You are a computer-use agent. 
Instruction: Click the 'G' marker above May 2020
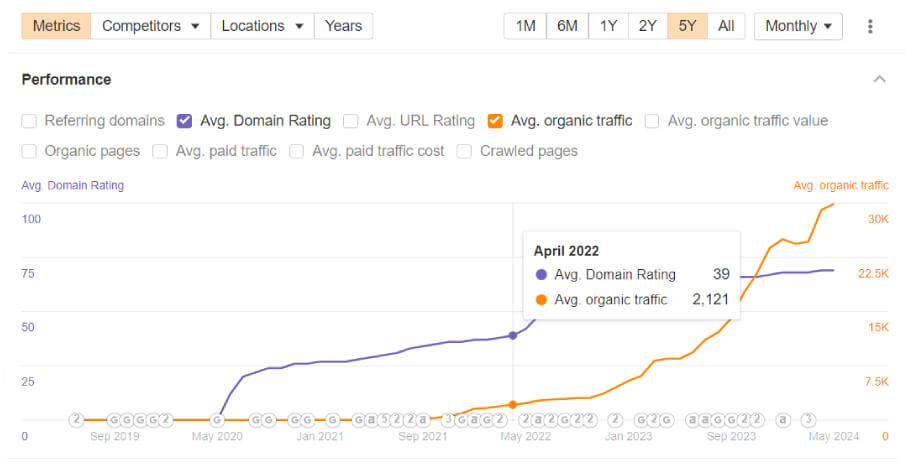(216, 420)
